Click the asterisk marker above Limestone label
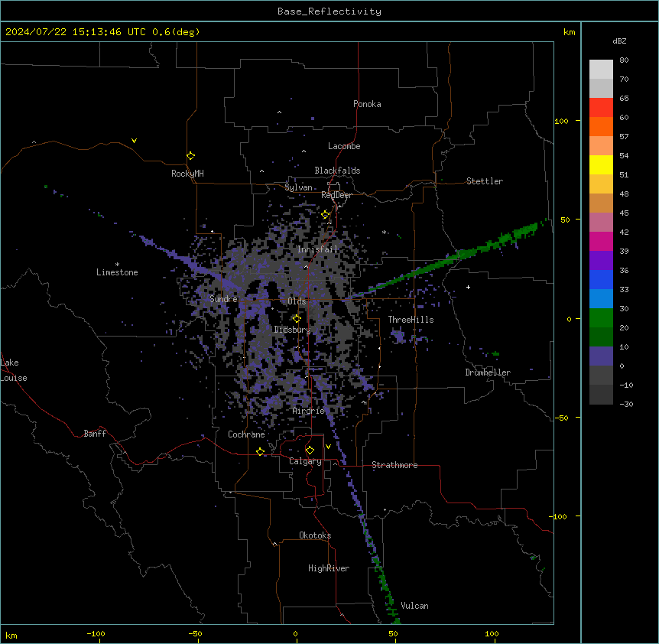 [117, 265]
